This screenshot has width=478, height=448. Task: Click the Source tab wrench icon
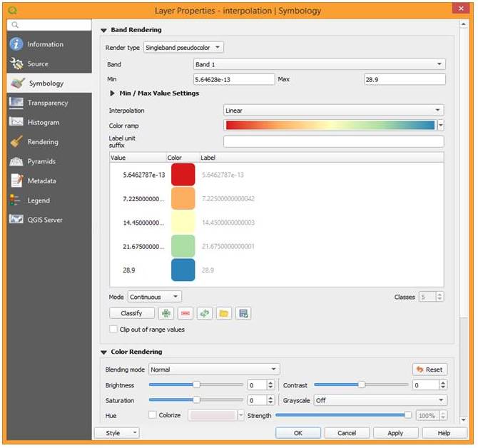(x=16, y=63)
